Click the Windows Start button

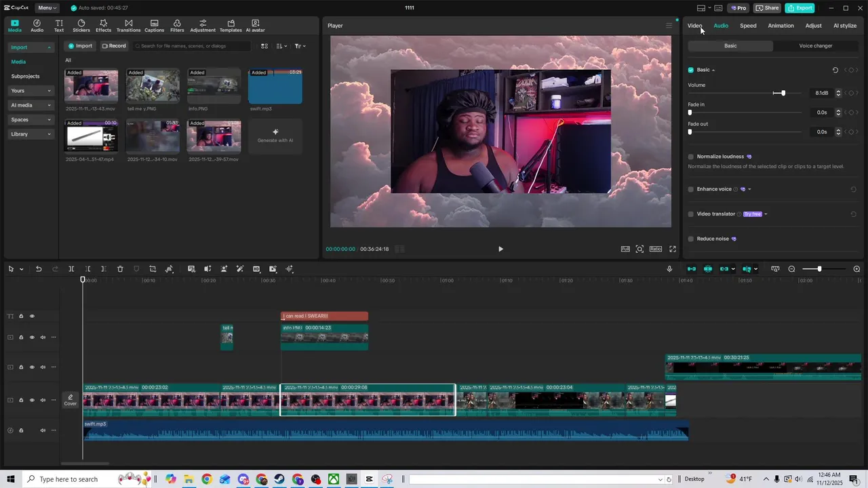pyautogui.click(x=11, y=479)
